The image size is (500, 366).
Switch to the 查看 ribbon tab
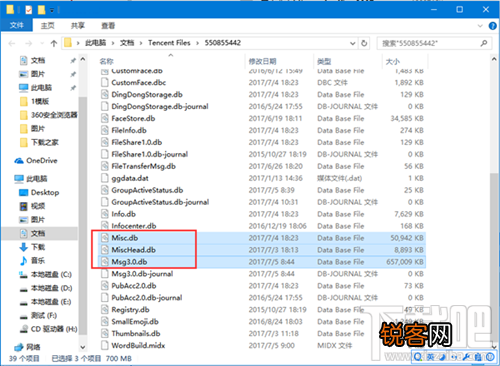click(x=108, y=26)
